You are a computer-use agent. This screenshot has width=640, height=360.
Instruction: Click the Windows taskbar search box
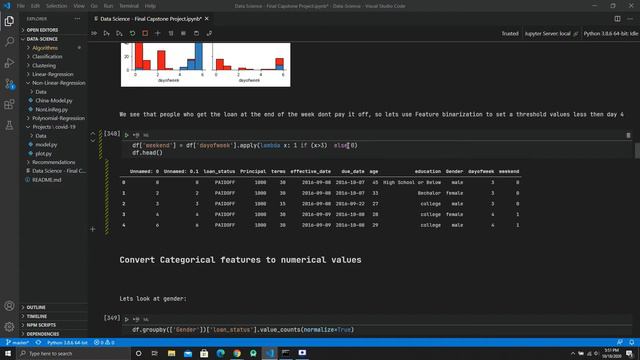pos(73,353)
